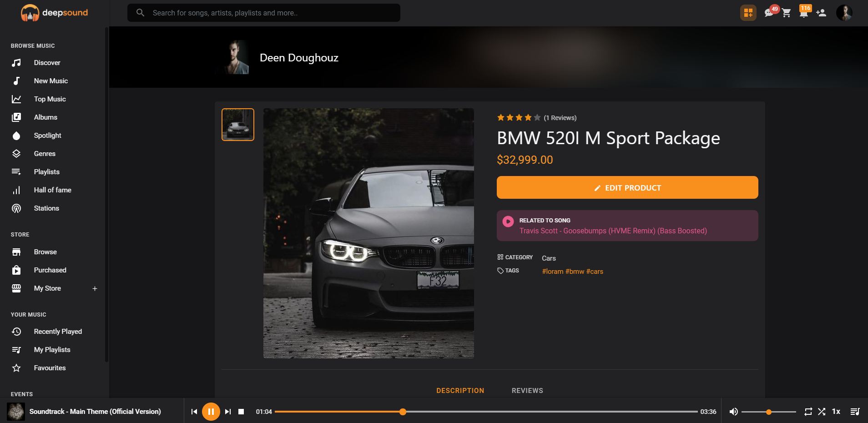View Purchased items
The image size is (868, 423).
(x=50, y=270)
